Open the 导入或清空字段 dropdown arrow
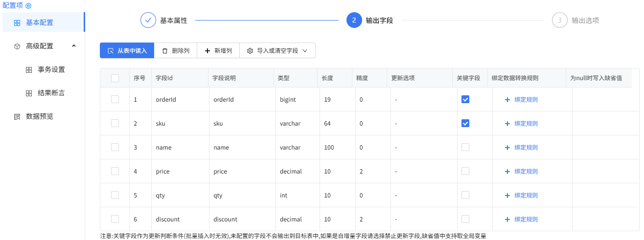The image size is (644, 240). [x=305, y=51]
